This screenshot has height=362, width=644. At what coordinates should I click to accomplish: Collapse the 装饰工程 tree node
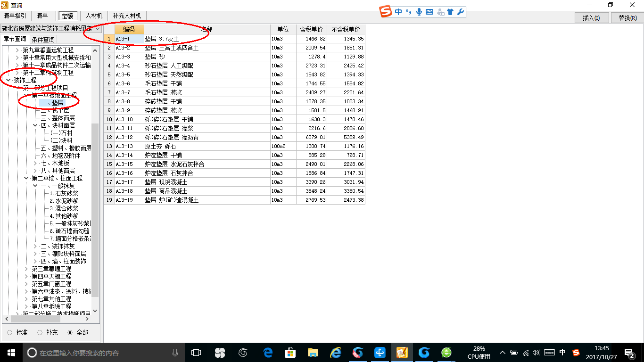[8, 80]
